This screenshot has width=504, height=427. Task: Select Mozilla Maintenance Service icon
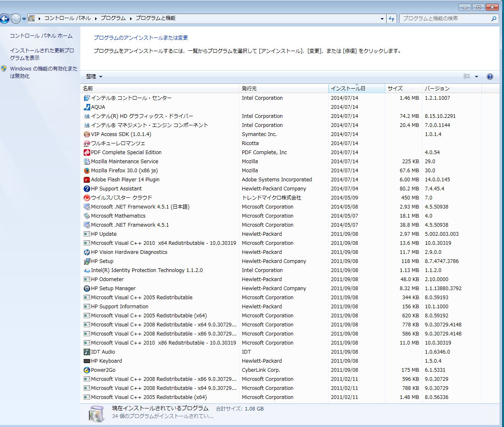coord(87,162)
